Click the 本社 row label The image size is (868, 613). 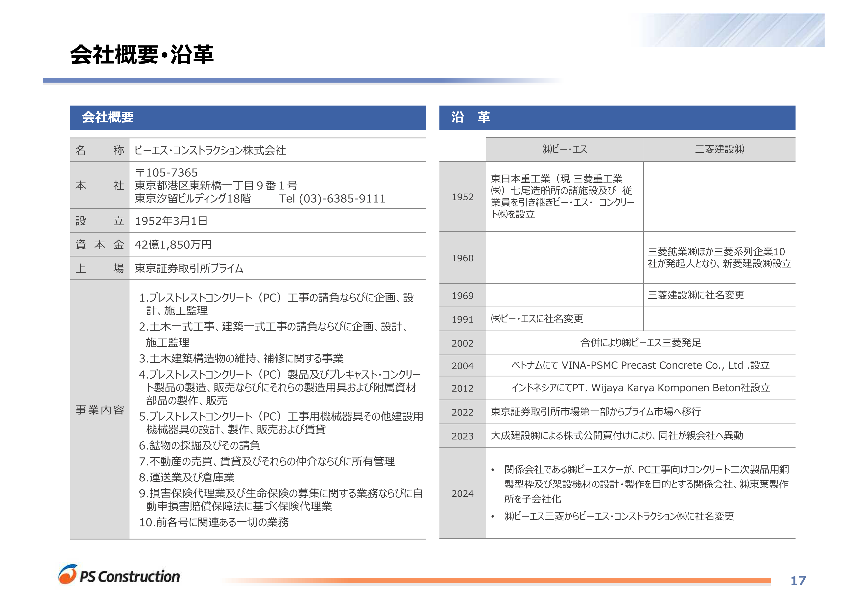(100, 185)
